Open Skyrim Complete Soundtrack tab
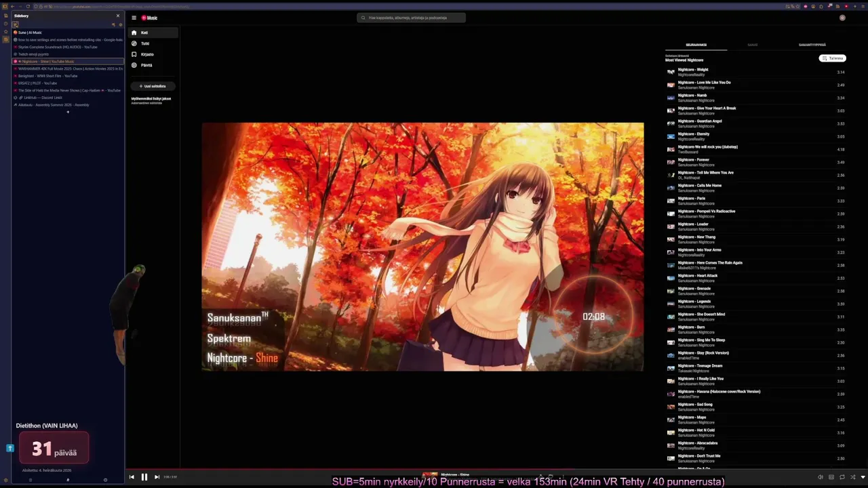This screenshot has width=868, height=488. point(68,47)
